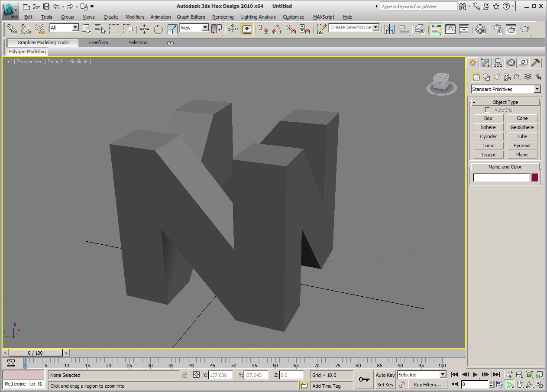Pick the Select Object arrow tool

86,29
